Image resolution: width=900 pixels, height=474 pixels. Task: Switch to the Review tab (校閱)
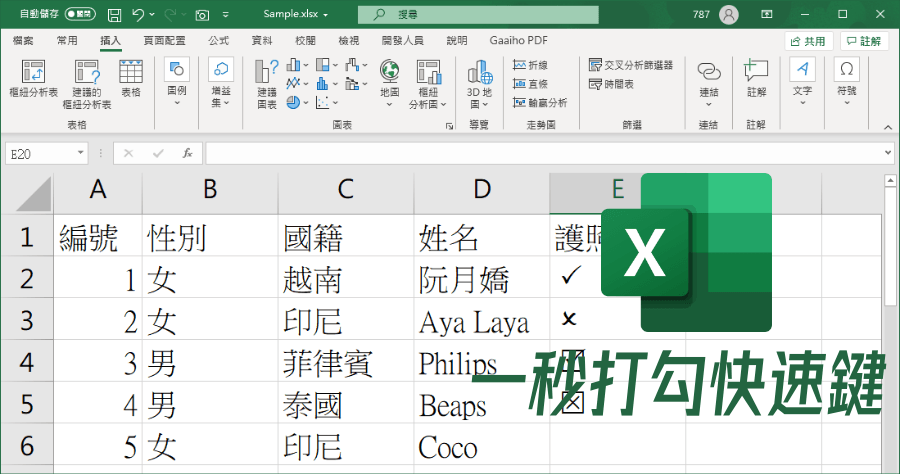point(305,40)
